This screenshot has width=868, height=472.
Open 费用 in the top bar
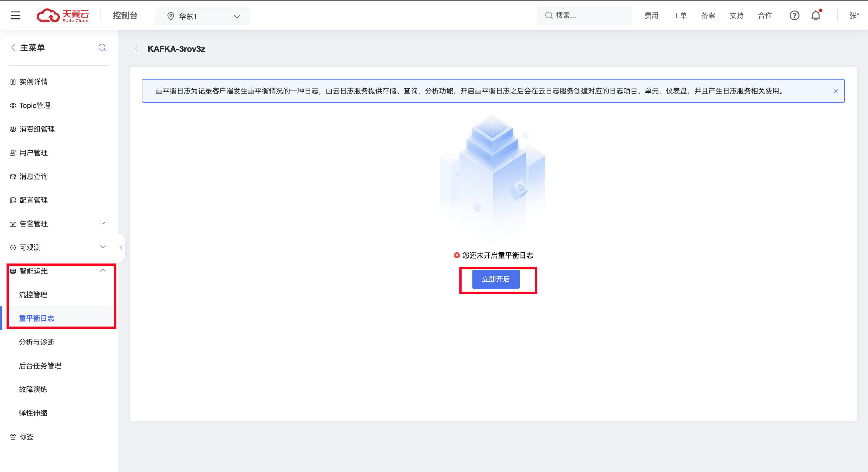point(651,15)
